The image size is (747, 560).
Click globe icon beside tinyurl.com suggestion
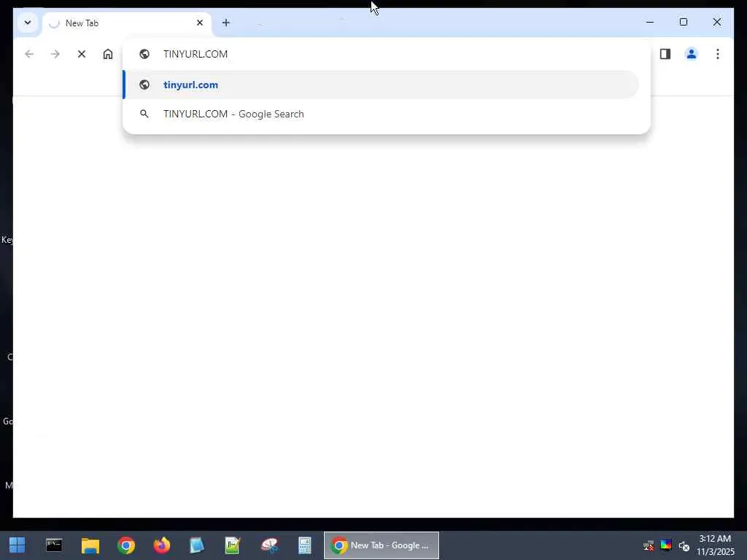tap(144, 85)
